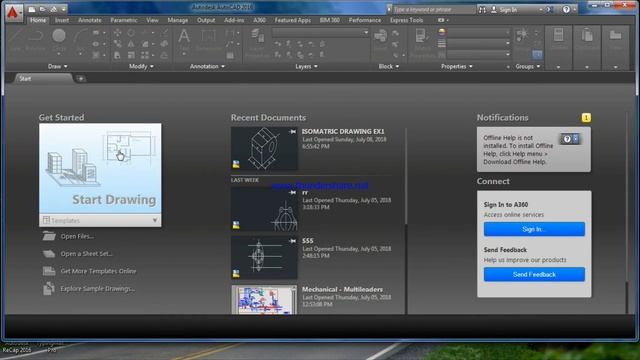
Task: Open the layer selection combo box
Action: 320,32
